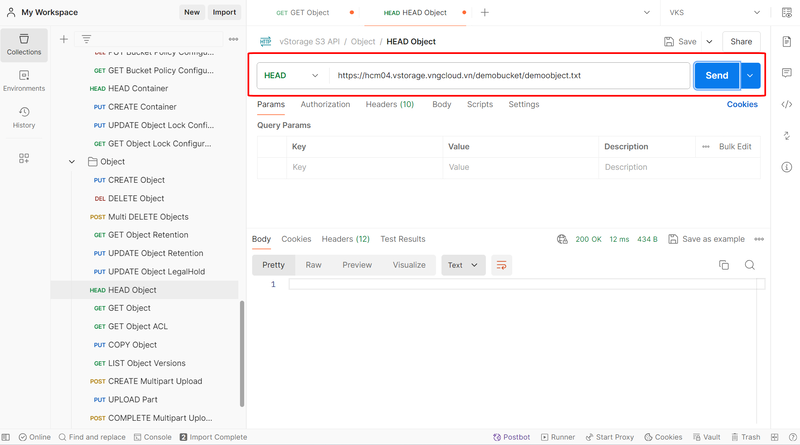Open the Environments sidebar panel
The image size is (800, 445).
point(24,80)
